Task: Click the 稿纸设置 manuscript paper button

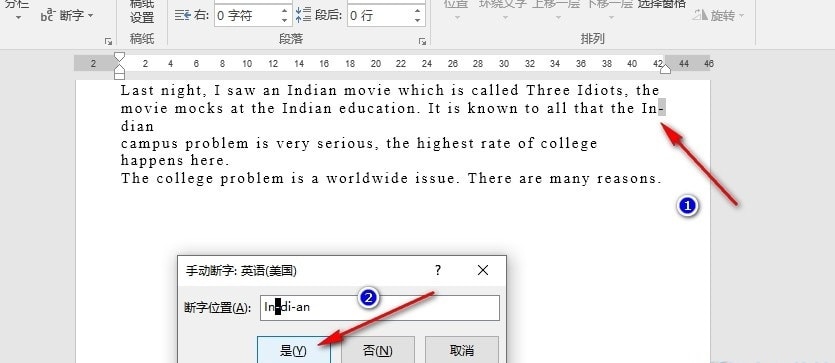Action: tap(142, 11)
